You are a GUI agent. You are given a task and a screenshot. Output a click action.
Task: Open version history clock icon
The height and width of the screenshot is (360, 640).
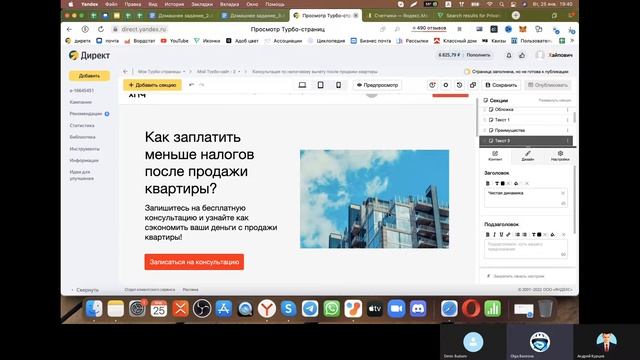[459, 85]
